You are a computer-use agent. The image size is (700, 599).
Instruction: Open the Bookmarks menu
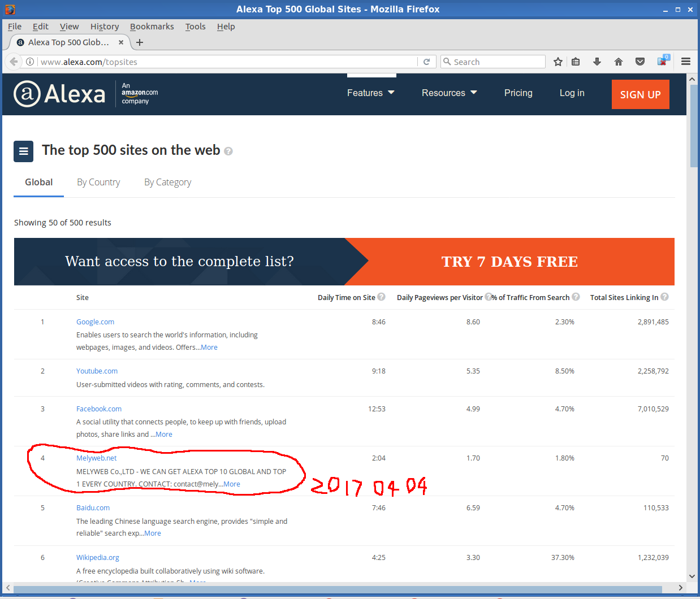tap(152, 27)
